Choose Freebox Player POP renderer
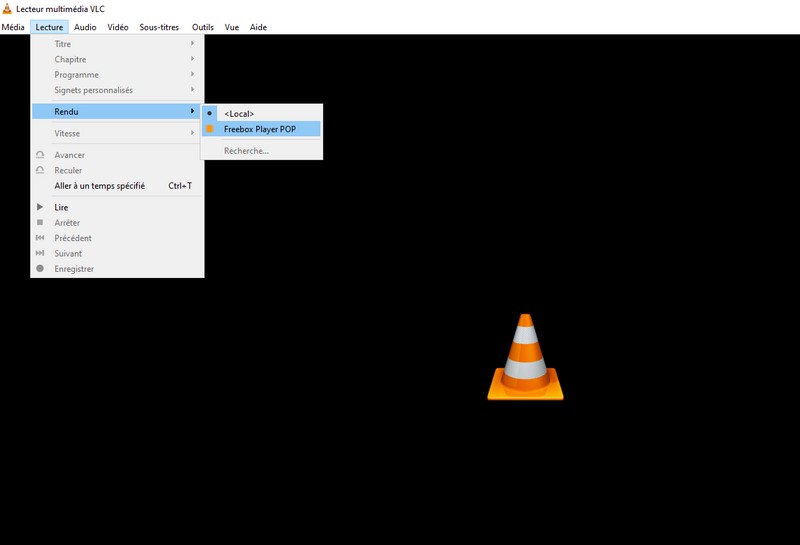Screen dimensions: 800x545 pos(261,129)
